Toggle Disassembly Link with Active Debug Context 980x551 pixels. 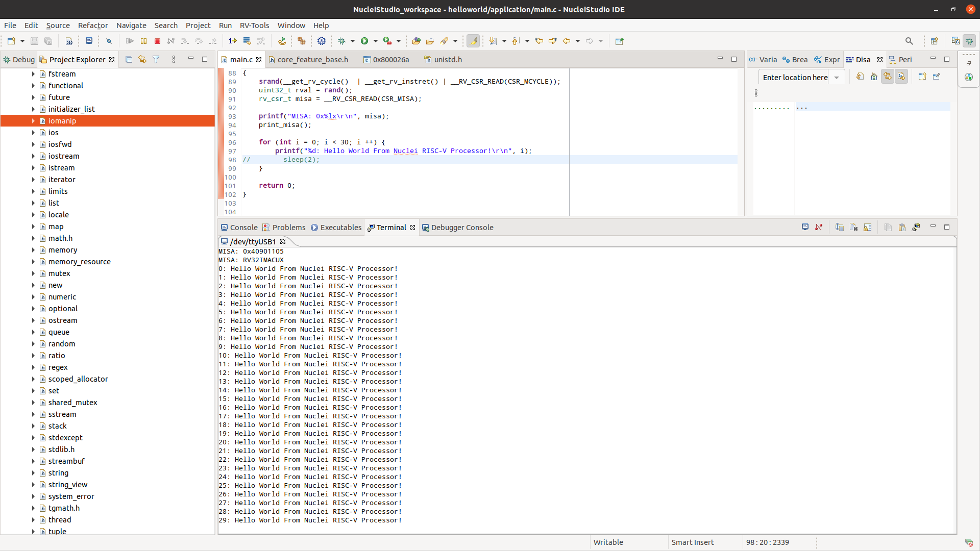pyautogui.click(x=888, y=77)
